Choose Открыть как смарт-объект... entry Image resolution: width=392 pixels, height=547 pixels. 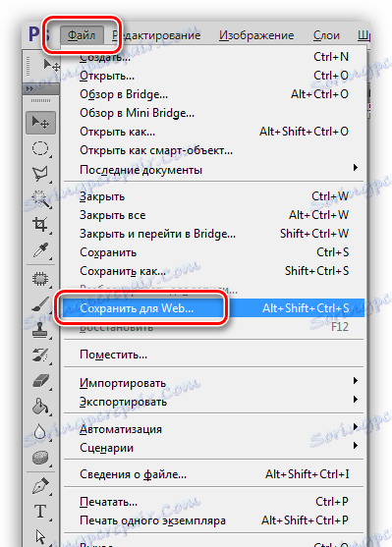coord(213,150)
